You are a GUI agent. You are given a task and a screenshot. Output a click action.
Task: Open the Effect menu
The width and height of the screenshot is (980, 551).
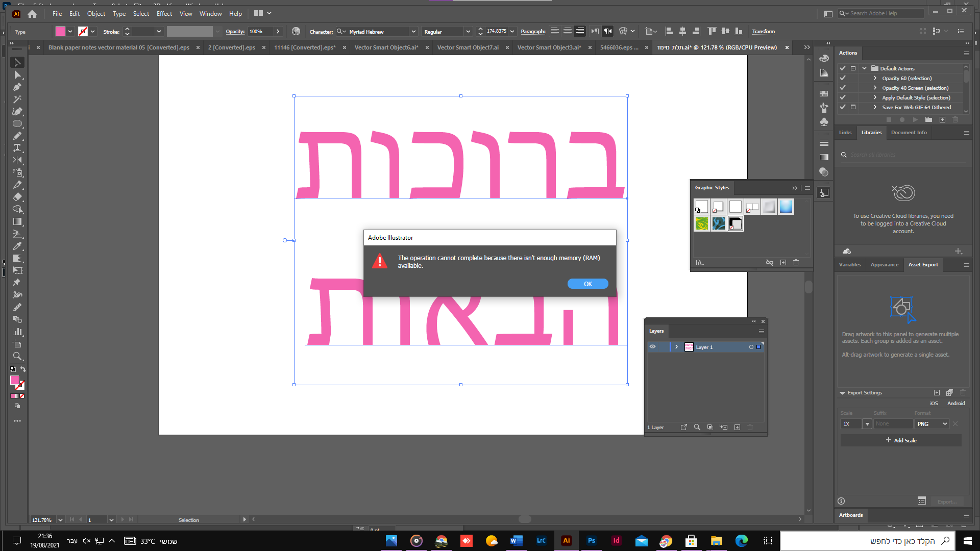click(164, 14)
